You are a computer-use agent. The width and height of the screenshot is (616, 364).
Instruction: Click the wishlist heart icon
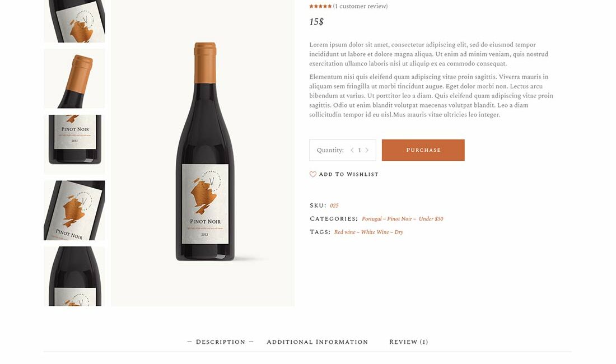[x=312, y=174]
